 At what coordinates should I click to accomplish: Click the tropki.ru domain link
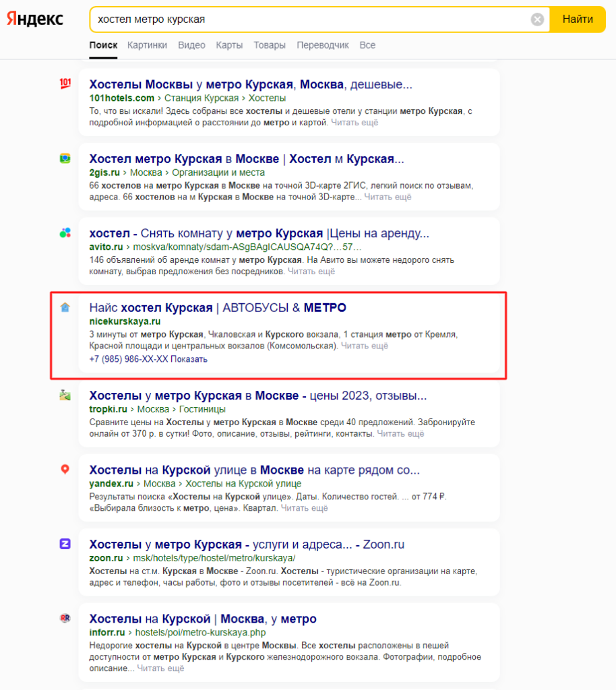109,409
